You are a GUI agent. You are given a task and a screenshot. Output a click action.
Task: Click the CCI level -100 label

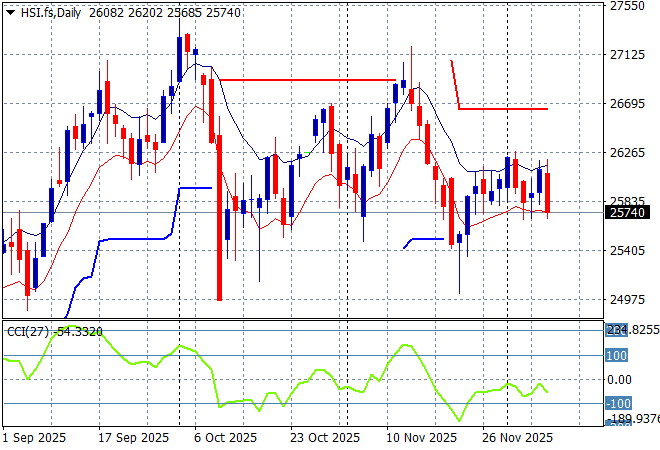tap(618, 403)
